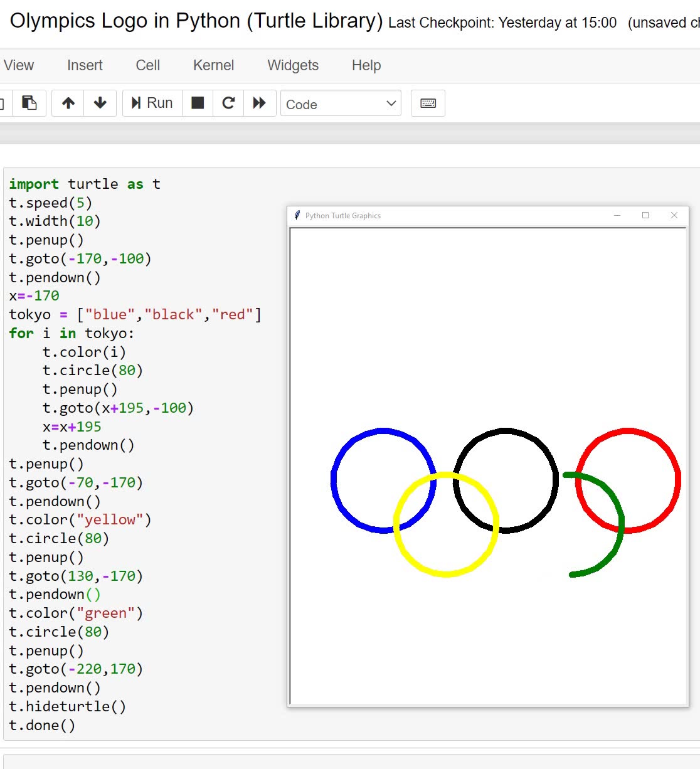Click the line t.speed(5)

[x=51, y=203]
